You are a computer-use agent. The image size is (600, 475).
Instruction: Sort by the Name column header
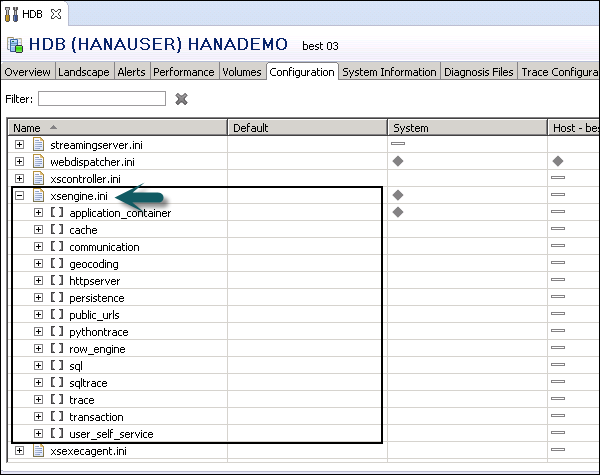click(28, 128)
